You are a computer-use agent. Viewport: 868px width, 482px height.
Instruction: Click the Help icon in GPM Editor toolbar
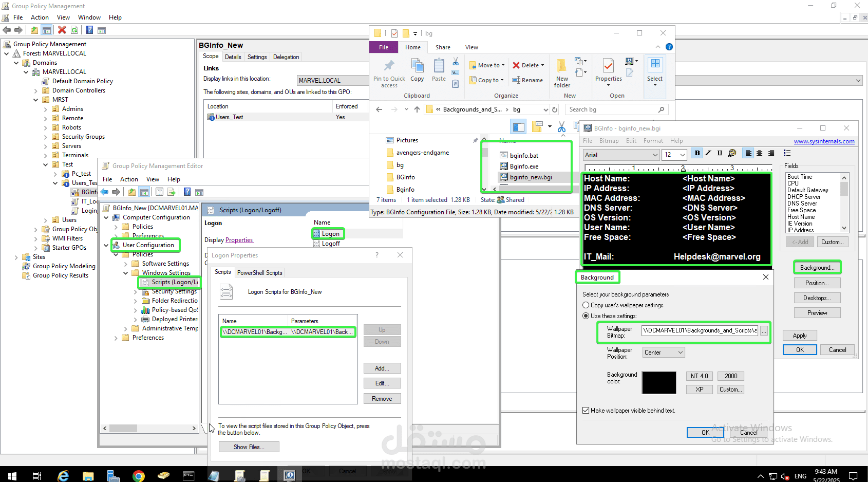click(x=187, y=192)
